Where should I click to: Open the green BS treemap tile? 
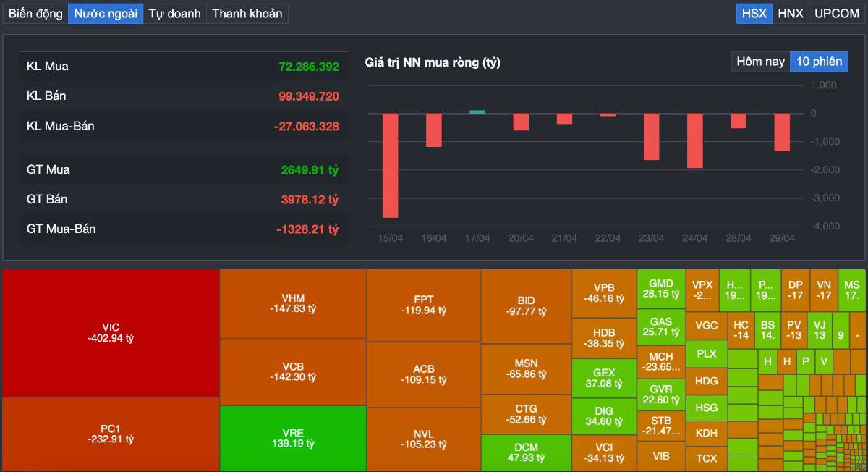pos(767,330)
